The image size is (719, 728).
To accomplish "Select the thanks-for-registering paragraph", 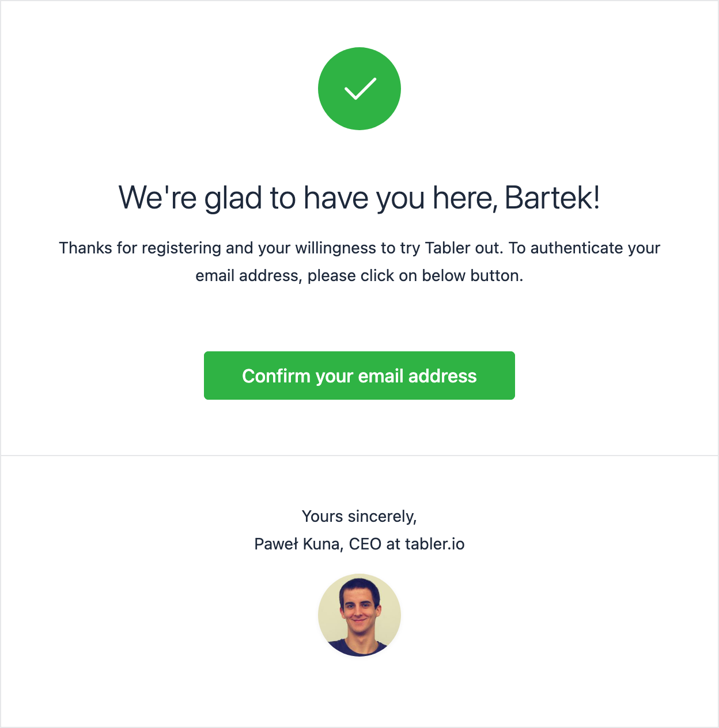I will tap(359, 261).
